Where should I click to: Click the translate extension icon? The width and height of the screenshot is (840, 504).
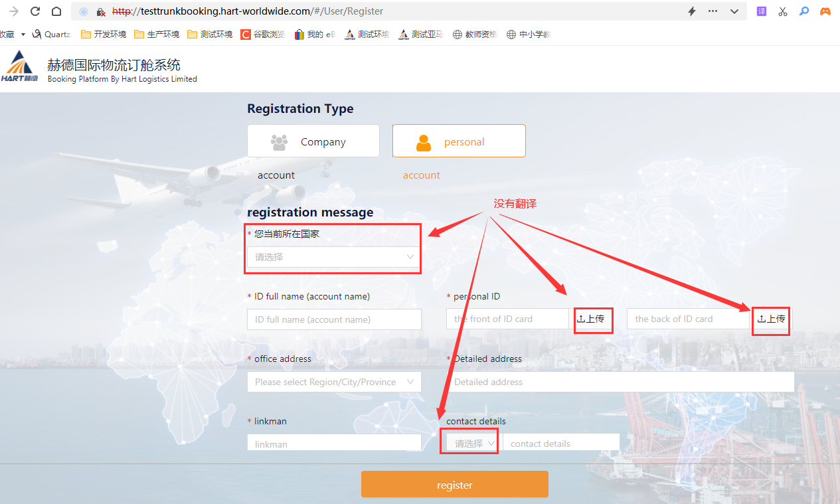click(762, 11)
